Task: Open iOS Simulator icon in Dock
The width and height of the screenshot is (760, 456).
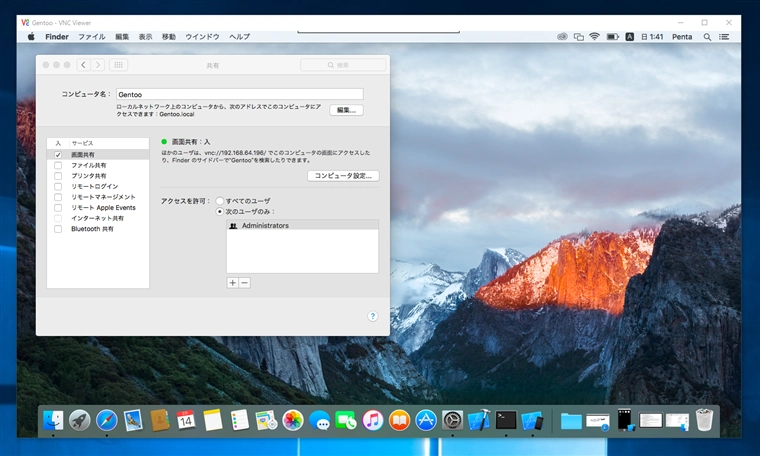Action: tap(532, 420)
